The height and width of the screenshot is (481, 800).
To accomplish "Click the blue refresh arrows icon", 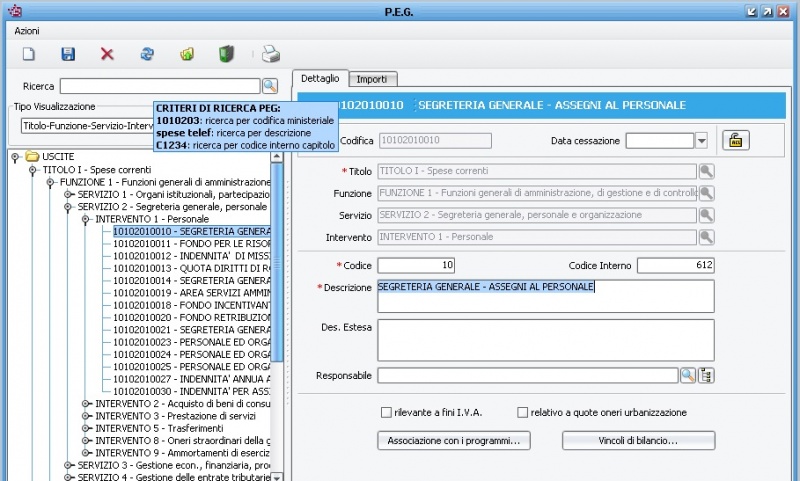I will coord(147,54).
